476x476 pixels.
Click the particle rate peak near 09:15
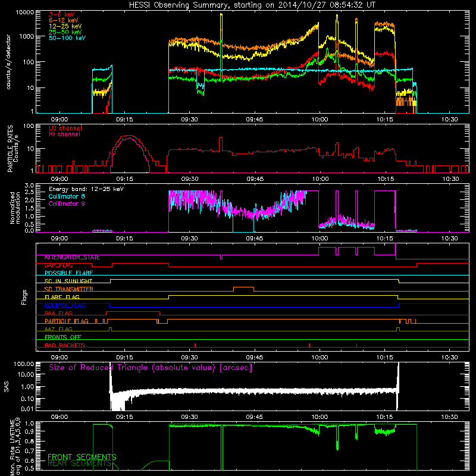pos(130,136)
